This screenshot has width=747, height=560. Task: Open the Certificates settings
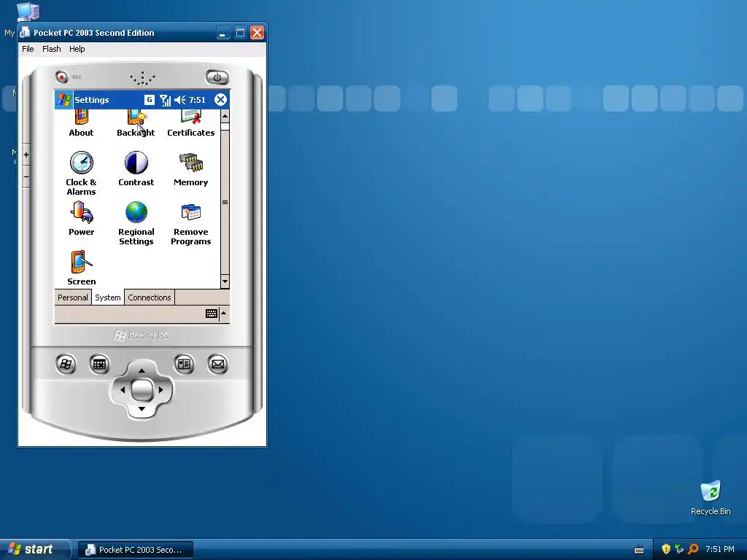190,122
